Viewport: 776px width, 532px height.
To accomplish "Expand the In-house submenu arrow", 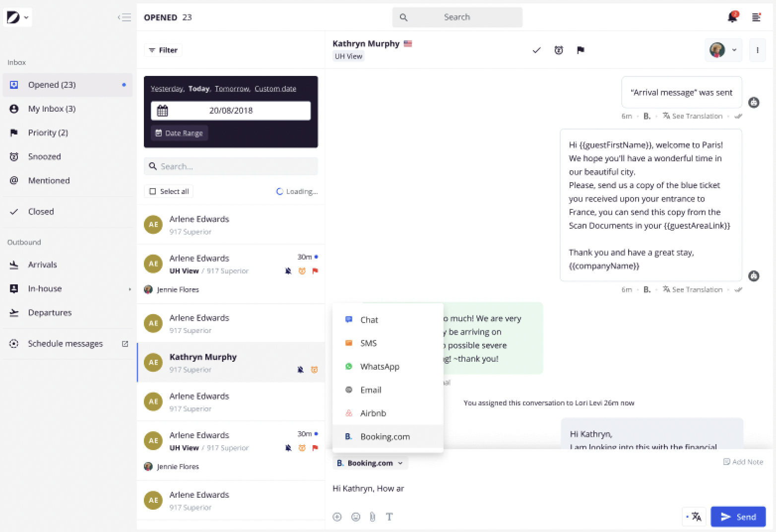I will tap(130, 289).
